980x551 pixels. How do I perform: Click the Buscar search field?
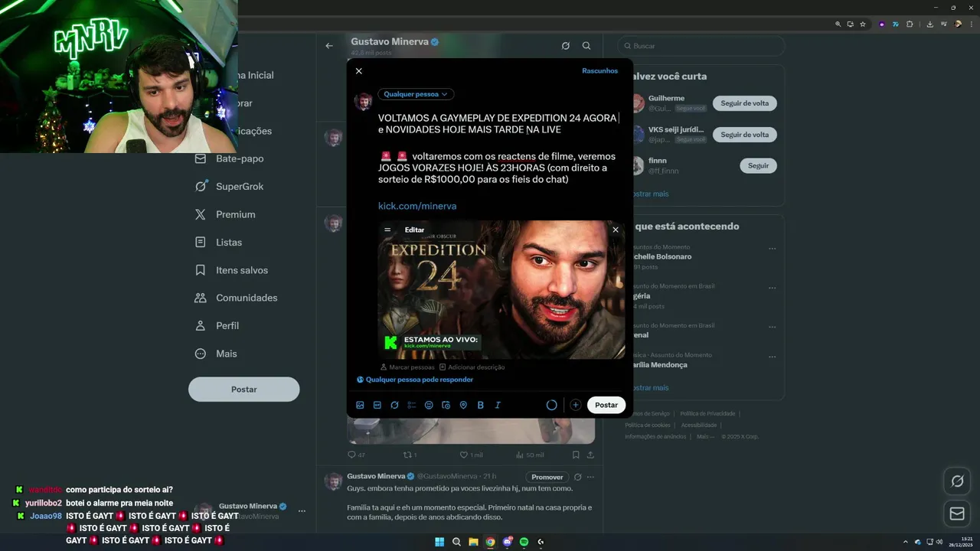701,46
